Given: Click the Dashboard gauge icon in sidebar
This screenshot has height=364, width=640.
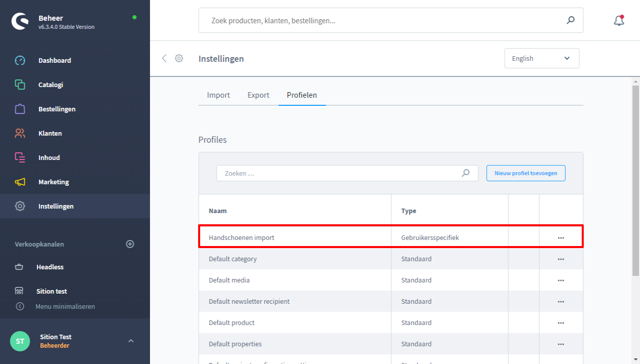Looking at the screenshot, I should (20, 60).
